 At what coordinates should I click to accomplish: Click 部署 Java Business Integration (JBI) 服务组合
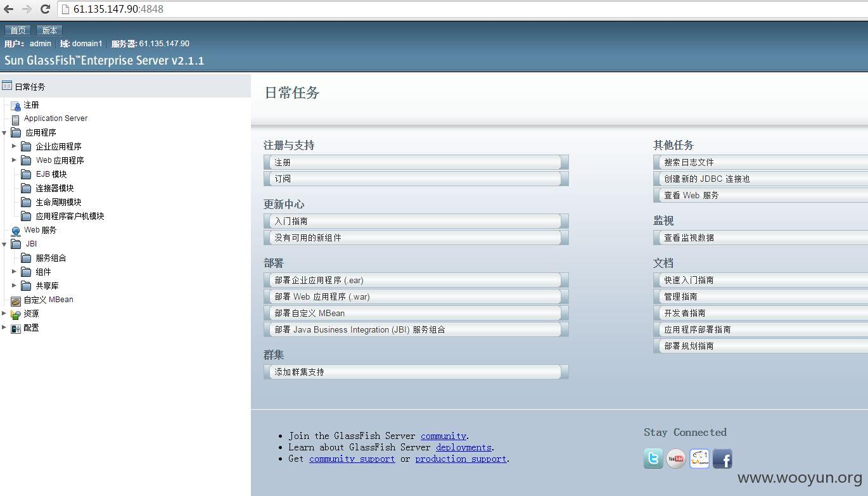416,329
